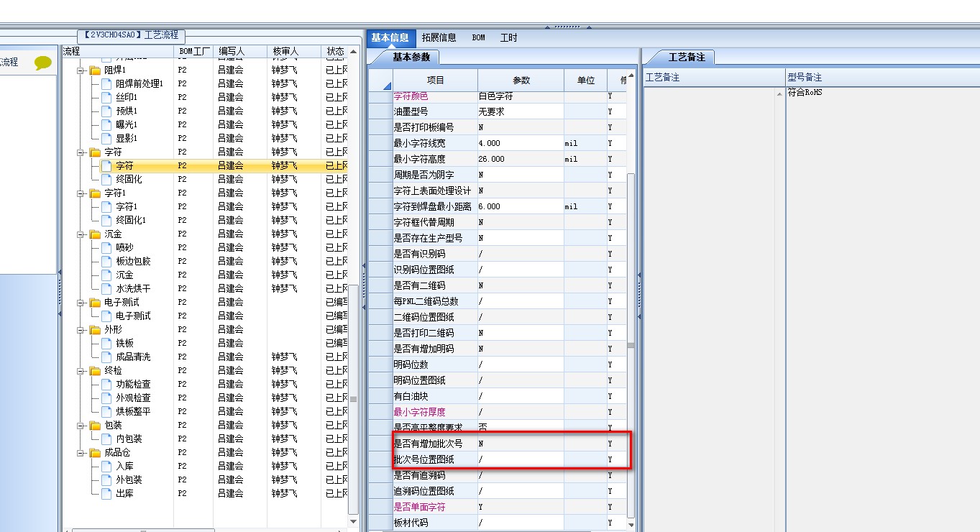Click the 参数 column header
This screenshot has width=980, height=532.
point(521,81)
